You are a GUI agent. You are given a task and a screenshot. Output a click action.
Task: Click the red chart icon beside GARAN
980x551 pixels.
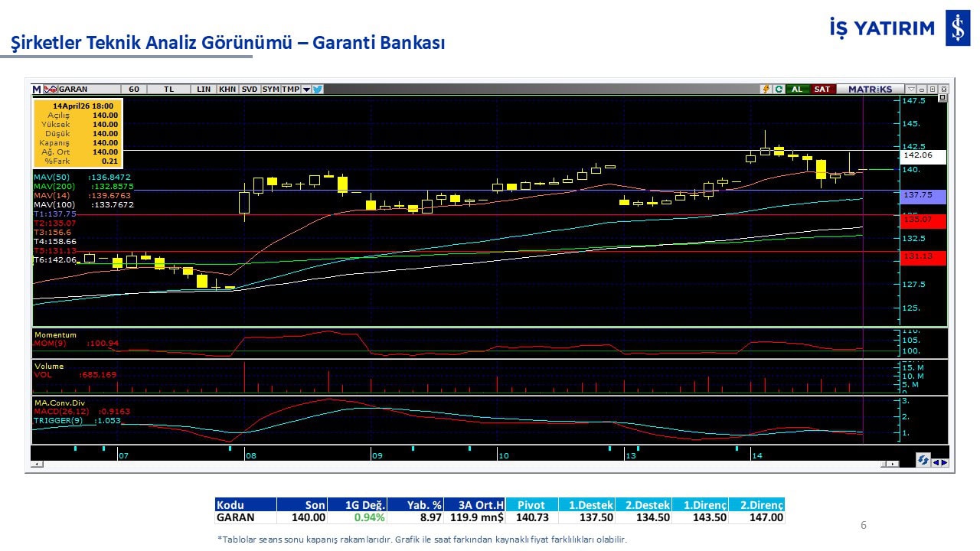[51, 90]
